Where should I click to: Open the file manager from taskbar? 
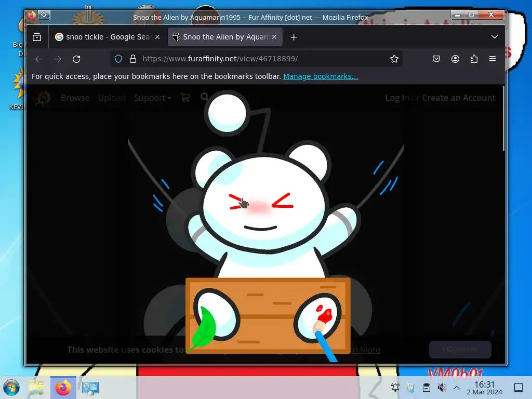point(36,388)
